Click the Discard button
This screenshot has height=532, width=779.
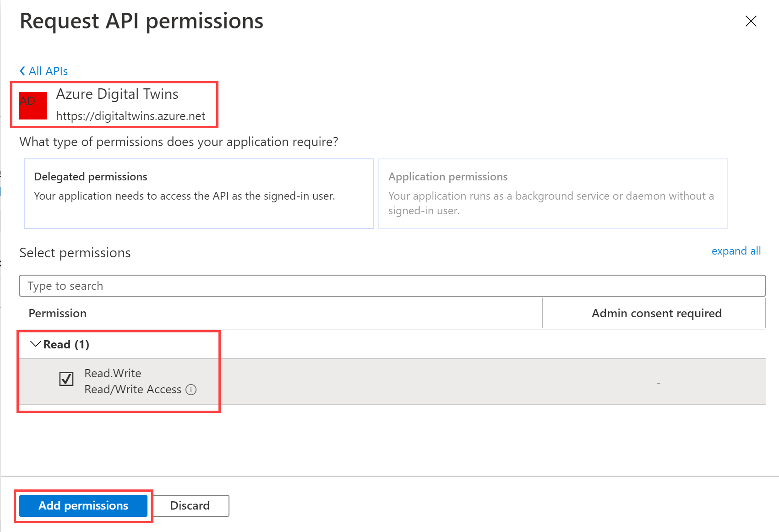point(190,505)
